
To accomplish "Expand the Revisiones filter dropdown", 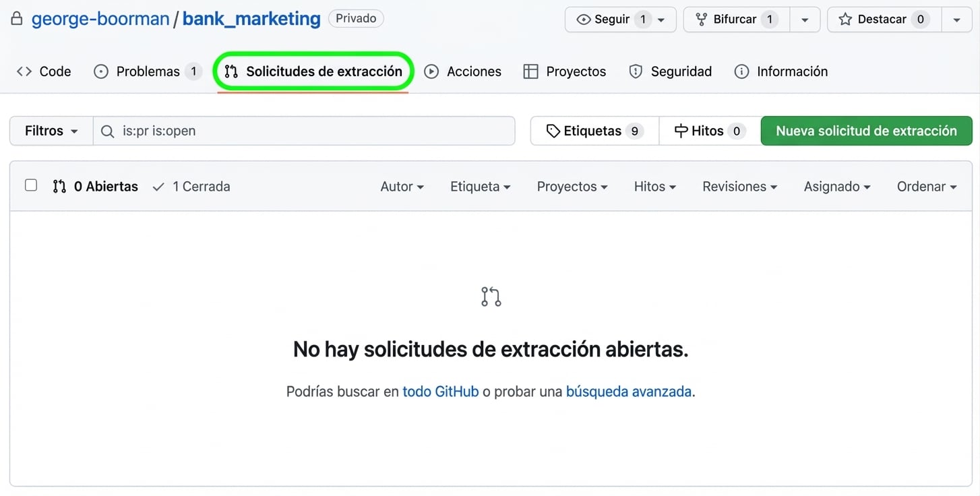I will [740, 187].
